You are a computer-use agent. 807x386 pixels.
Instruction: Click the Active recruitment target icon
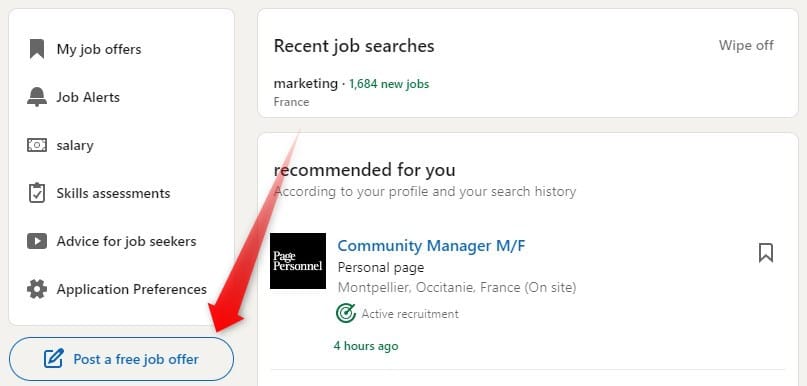pyautogui.click(x=345, y=313)
